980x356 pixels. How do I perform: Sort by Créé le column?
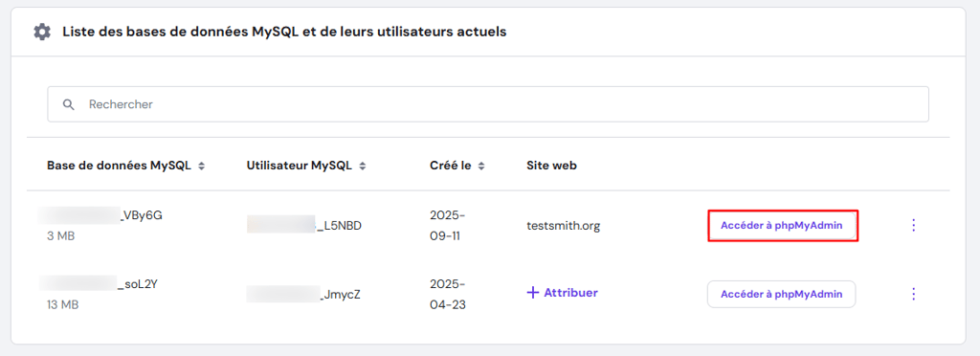(x=481, y=167)
